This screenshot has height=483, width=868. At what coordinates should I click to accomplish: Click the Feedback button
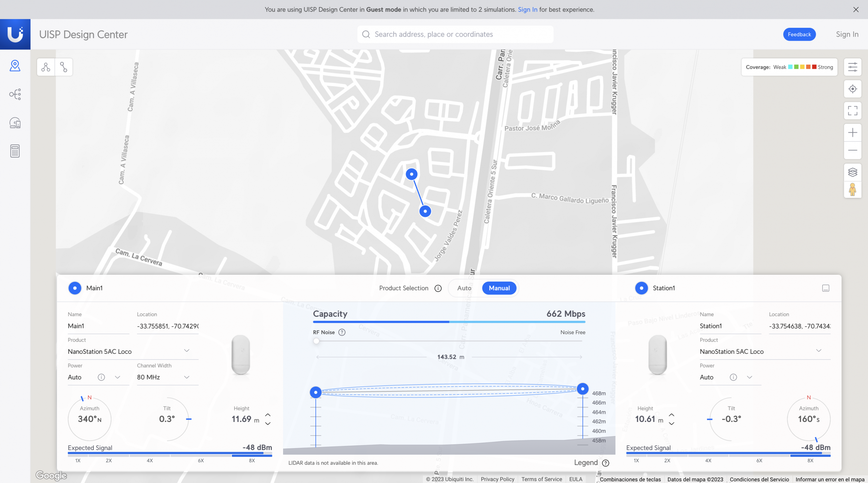799,34
